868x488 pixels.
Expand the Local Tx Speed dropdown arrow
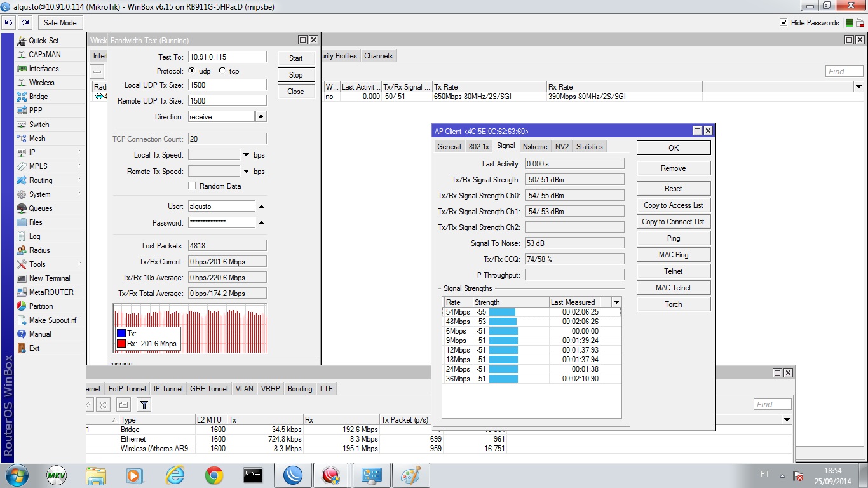(246, 155)
